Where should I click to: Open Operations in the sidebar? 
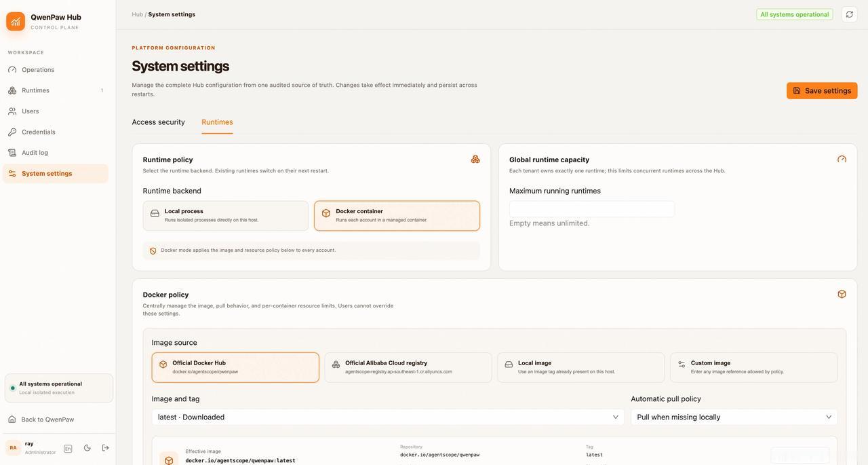[x=56, y=70]
